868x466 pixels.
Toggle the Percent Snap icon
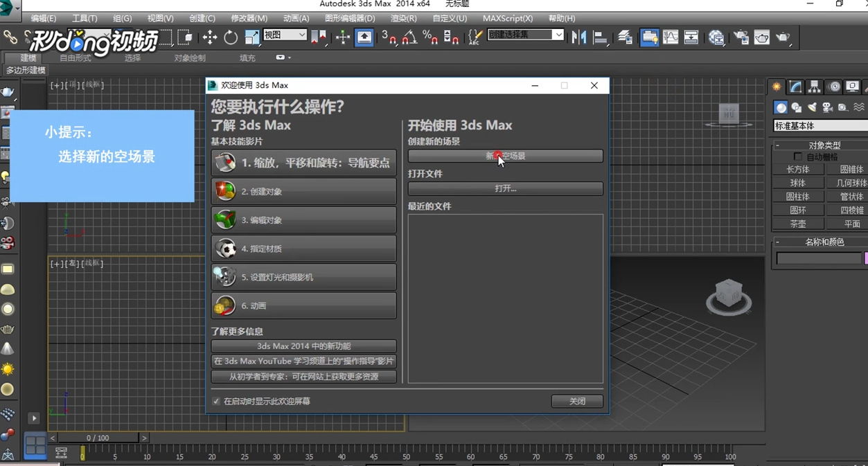click(x=430, y=37)
